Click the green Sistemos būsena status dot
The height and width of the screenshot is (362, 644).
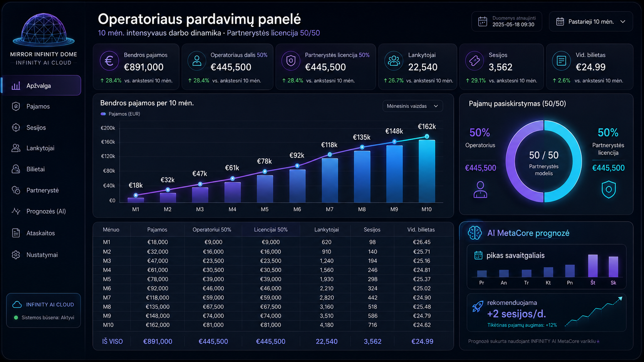pos(16,318)
